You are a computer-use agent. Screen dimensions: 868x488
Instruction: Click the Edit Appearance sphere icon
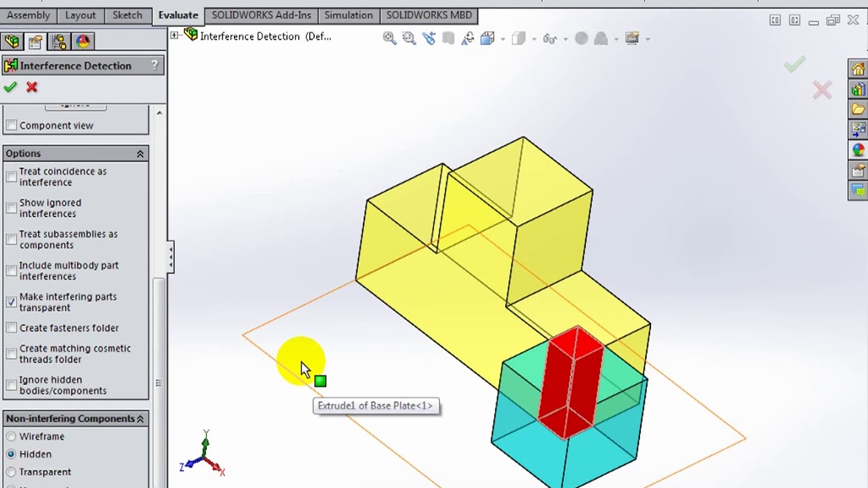click(581, 39)
